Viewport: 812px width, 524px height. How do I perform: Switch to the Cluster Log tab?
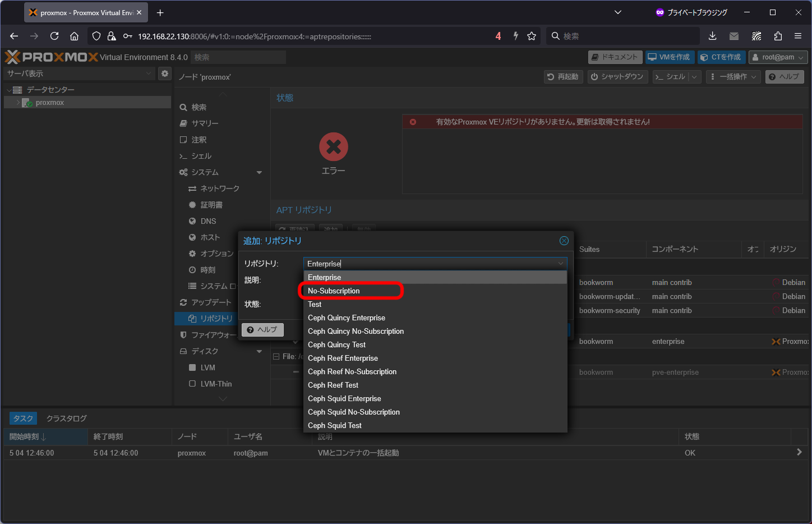point(66,419)
